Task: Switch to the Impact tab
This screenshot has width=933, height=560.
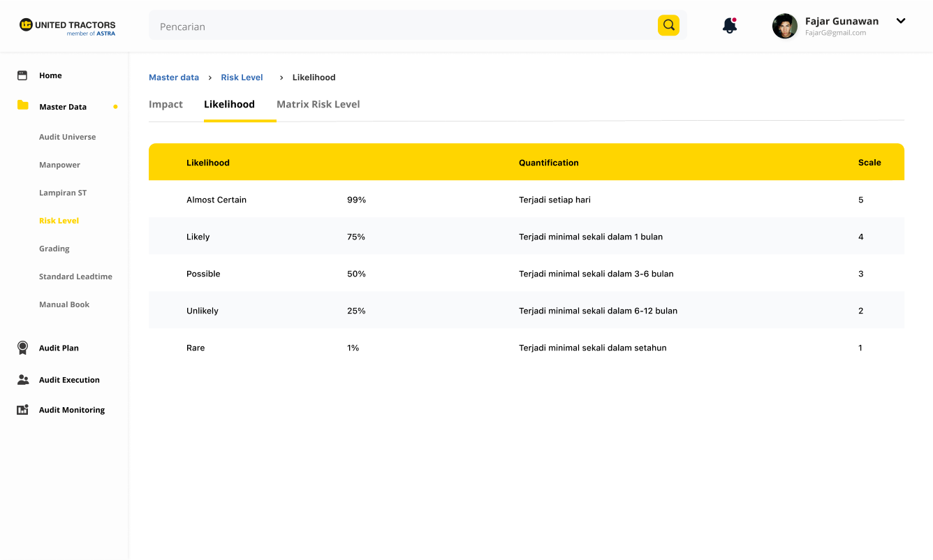Action: 166,105
